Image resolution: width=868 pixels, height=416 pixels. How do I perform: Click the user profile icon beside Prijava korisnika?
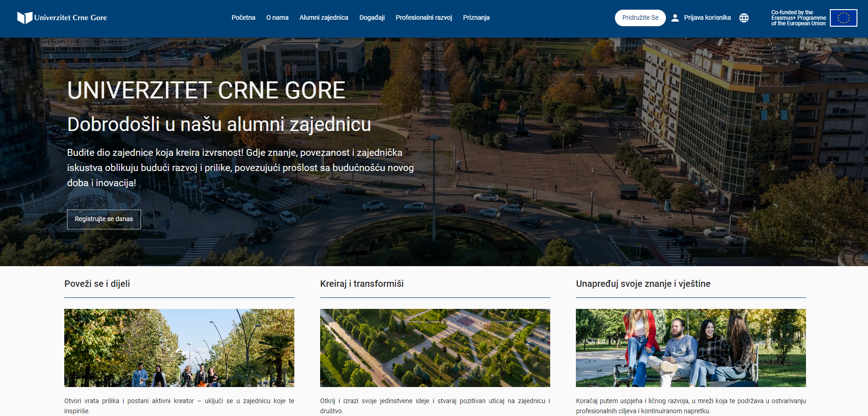675,18
